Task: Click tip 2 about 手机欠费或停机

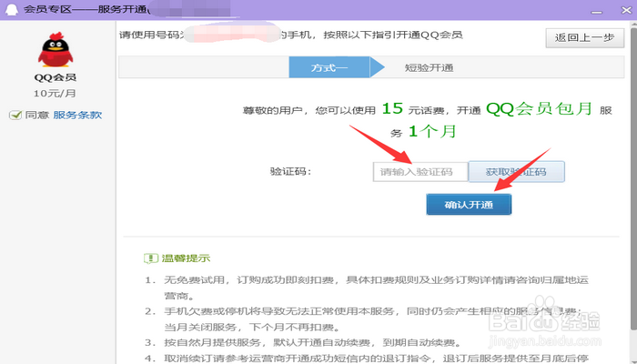Action: pos(364,319)
